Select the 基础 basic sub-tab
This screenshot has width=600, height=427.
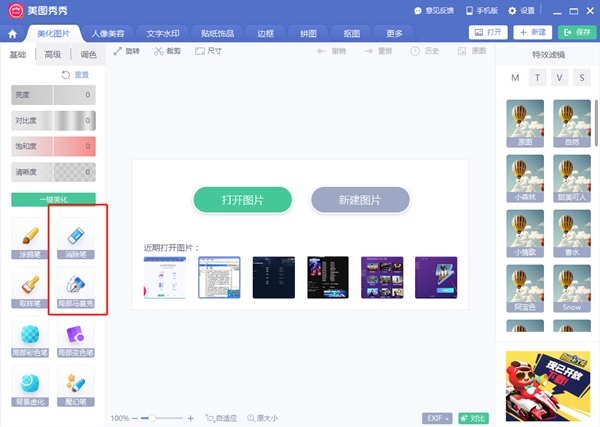coord(18,55)
